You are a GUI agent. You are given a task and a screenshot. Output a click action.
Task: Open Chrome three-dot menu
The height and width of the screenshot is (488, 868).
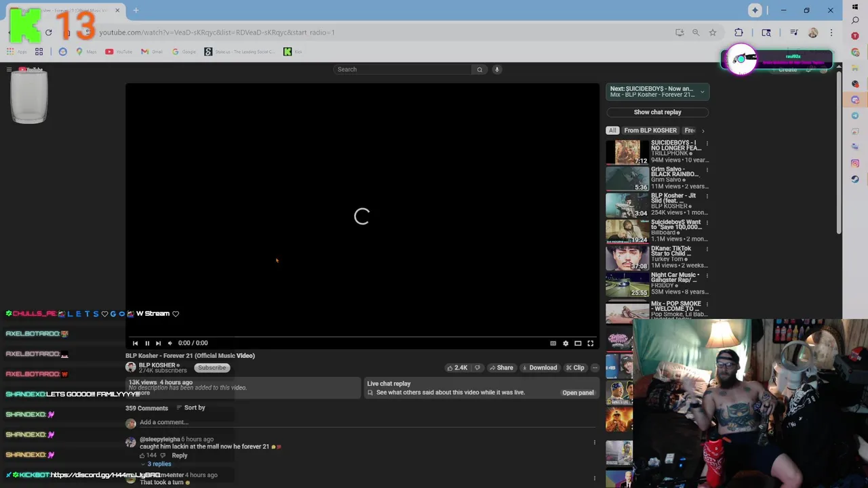pyautogui.click(x=831, y=33)
